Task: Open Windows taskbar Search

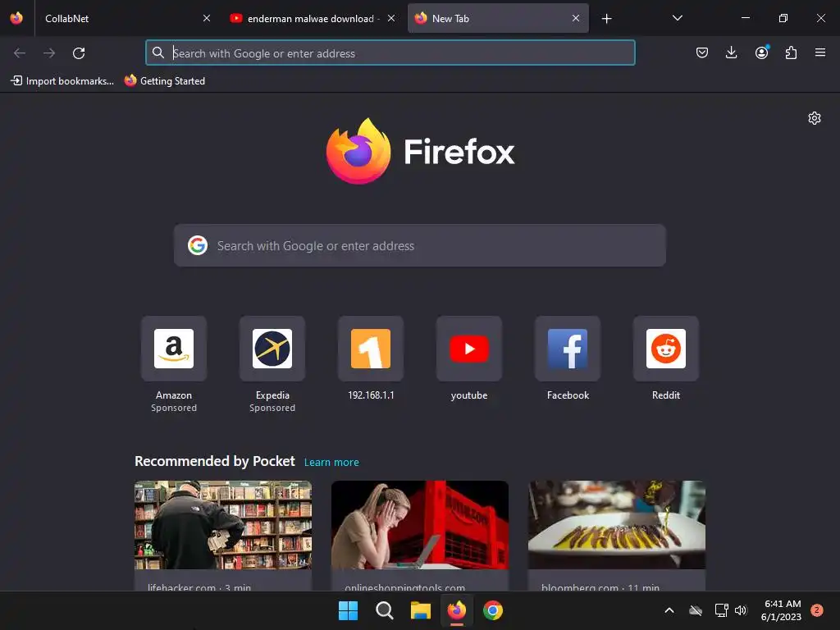Action: tap(384, 610)
